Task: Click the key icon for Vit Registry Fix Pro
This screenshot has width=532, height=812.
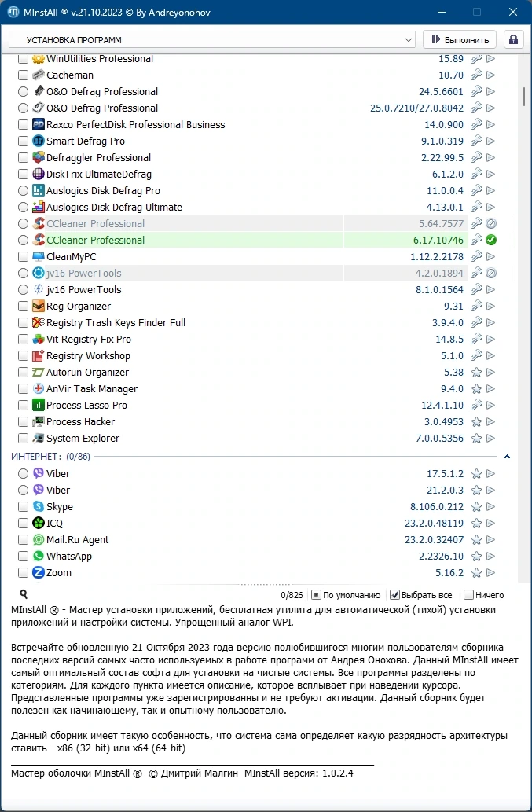Action: click(476, 340)
